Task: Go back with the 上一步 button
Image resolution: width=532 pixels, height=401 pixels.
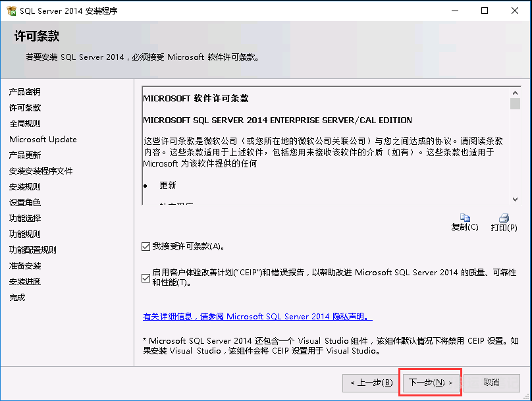Action: pos(371,382)
